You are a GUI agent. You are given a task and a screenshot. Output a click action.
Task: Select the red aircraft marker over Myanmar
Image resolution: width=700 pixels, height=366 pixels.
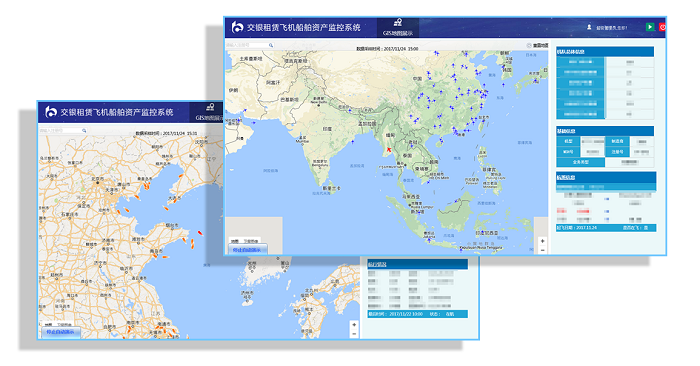coord(389,150)
